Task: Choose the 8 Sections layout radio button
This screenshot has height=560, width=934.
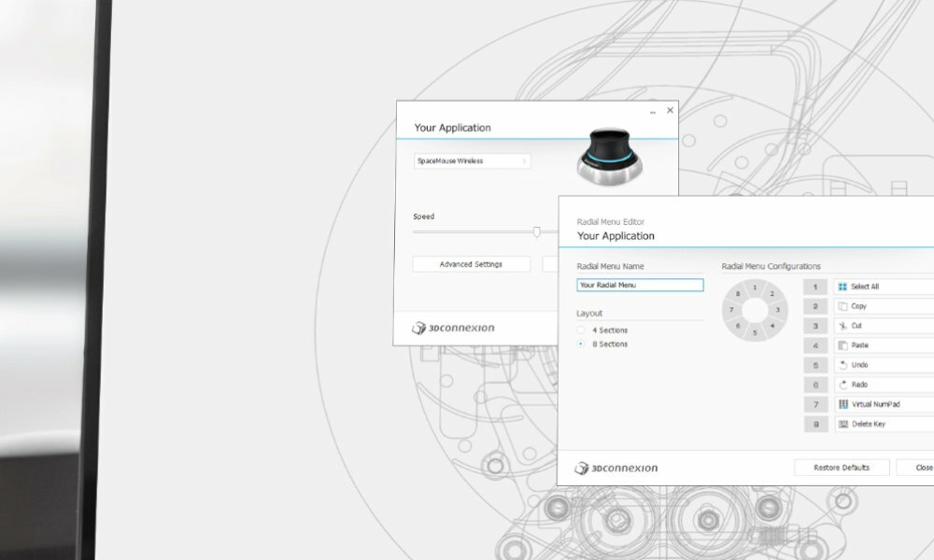Action: (x=582, y=344)
